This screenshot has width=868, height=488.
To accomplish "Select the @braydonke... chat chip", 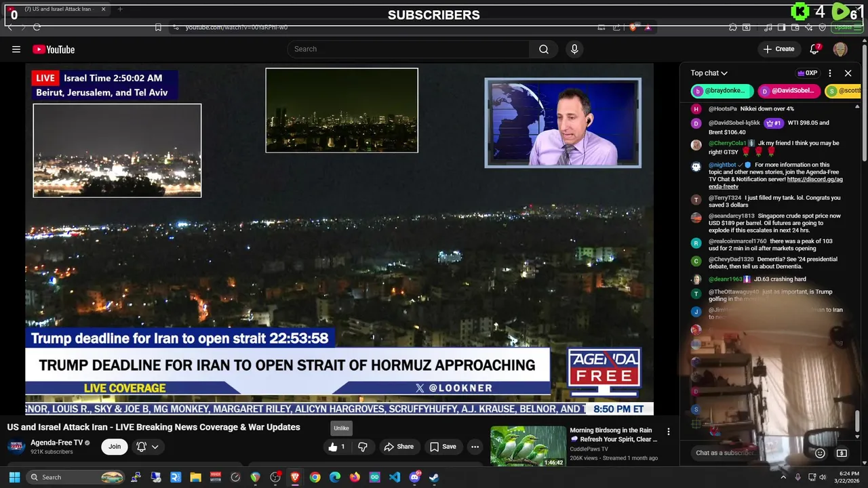I will point(722,91).
